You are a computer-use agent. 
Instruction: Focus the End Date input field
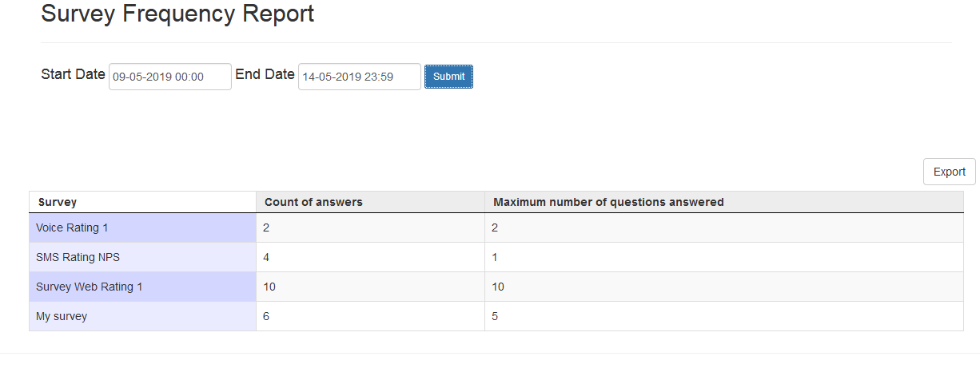tap(359, 77)
